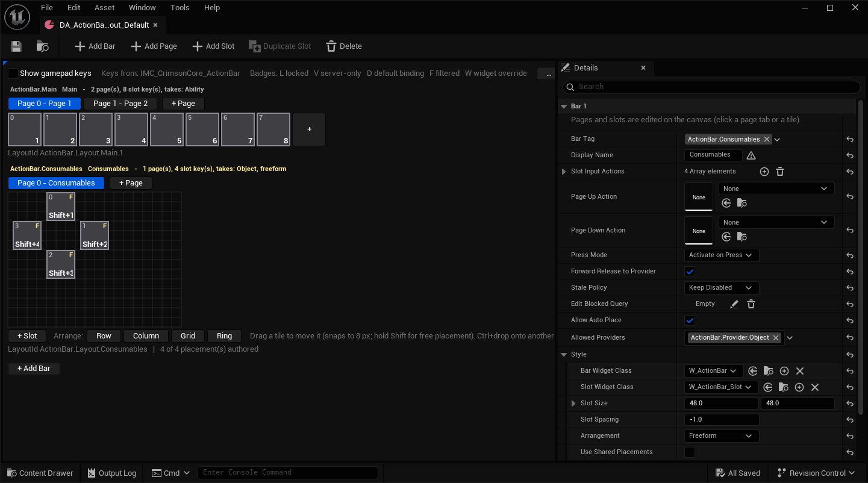This screenshot has height=483, width=868.
Task: Remove ActionBar.Provider.Object from Allowed Providers
Action: (x=776, y=338)
